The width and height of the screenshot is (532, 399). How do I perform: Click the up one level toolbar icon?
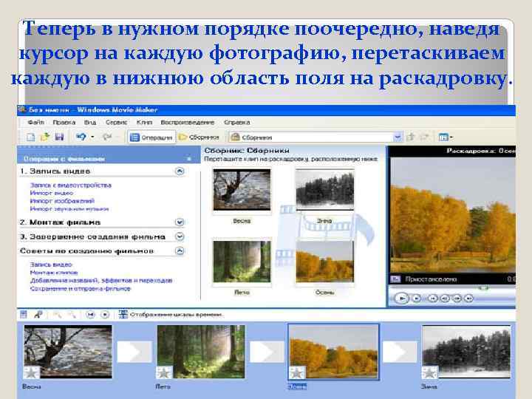411,137
